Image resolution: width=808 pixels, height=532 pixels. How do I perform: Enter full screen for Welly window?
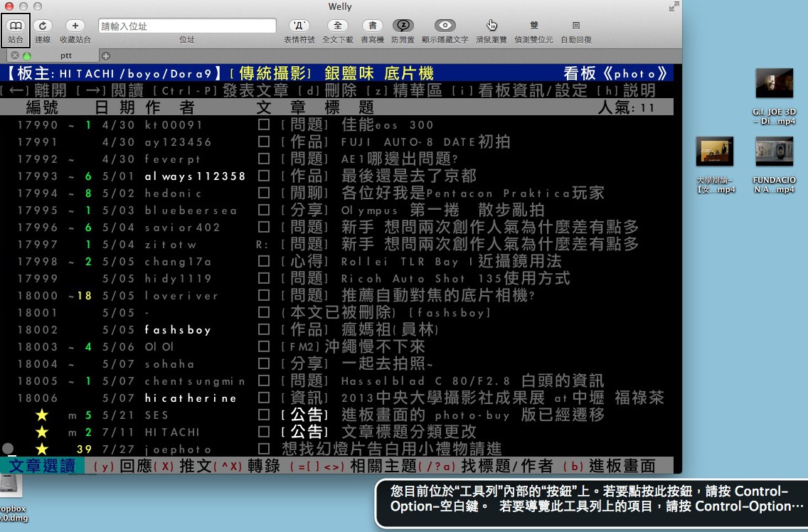[674, 6]
